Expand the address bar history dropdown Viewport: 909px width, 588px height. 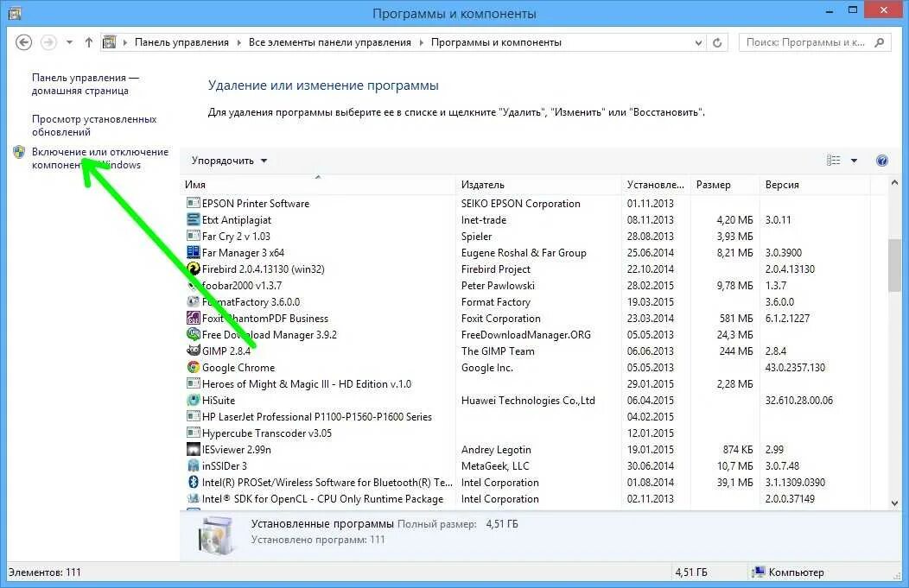[698, 42]
